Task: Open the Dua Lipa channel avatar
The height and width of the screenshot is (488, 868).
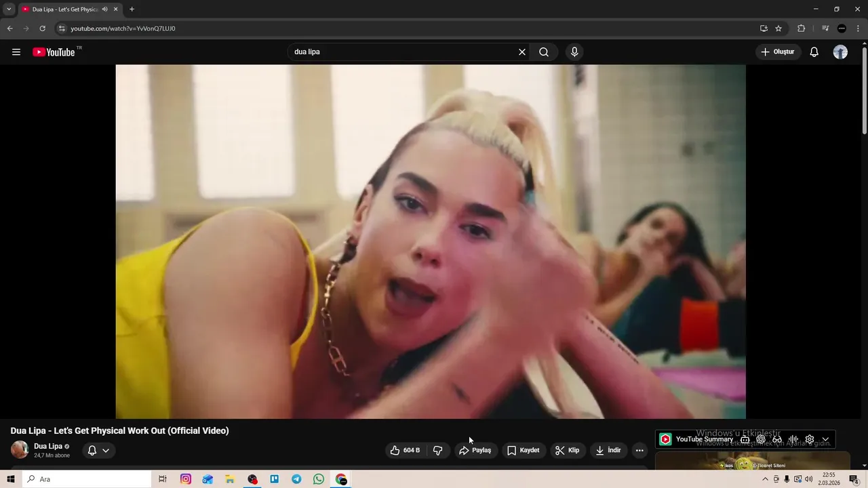Action: click(x=20, y=450)
